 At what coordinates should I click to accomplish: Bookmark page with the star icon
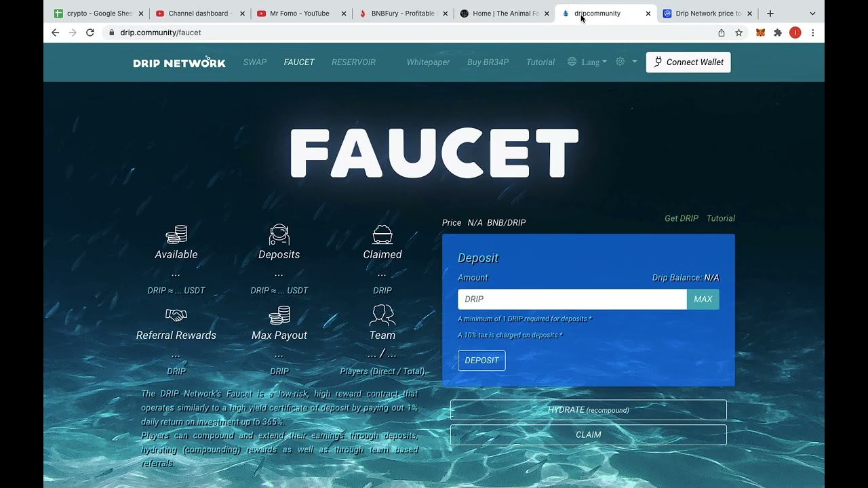739,33
